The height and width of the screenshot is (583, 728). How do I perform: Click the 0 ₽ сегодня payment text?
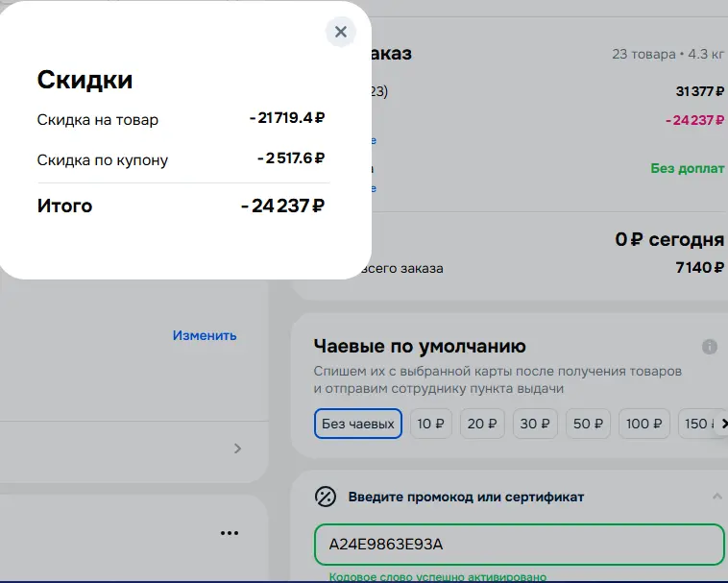669,239
